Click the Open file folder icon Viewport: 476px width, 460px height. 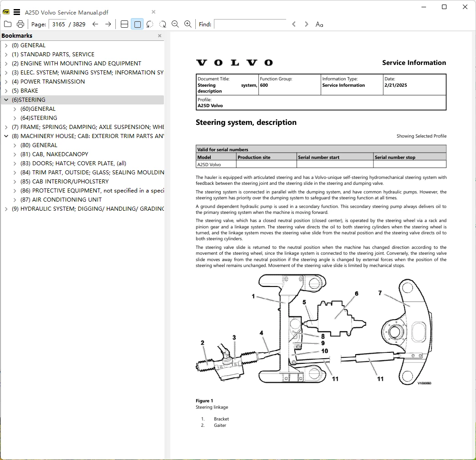pos(8,24)
